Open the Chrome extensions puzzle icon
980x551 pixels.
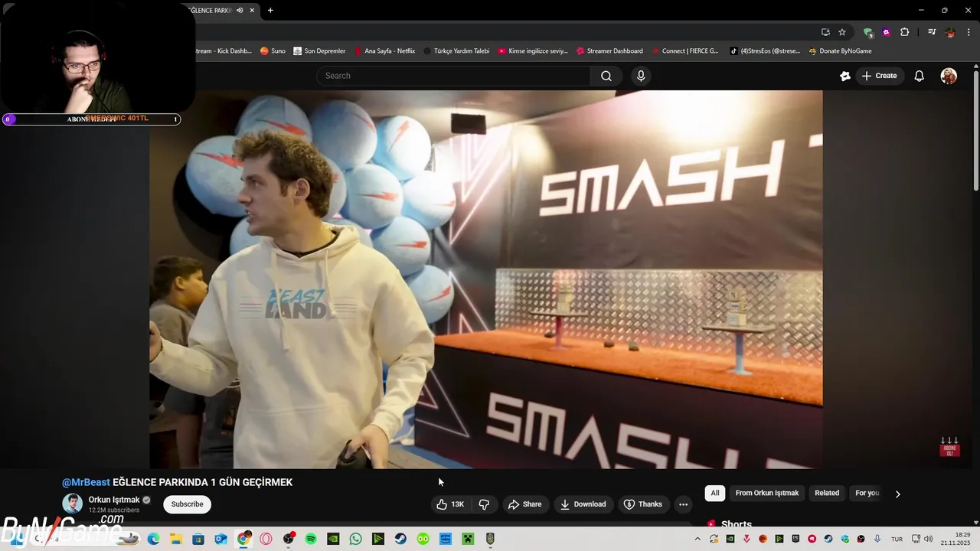pos(904,32)
